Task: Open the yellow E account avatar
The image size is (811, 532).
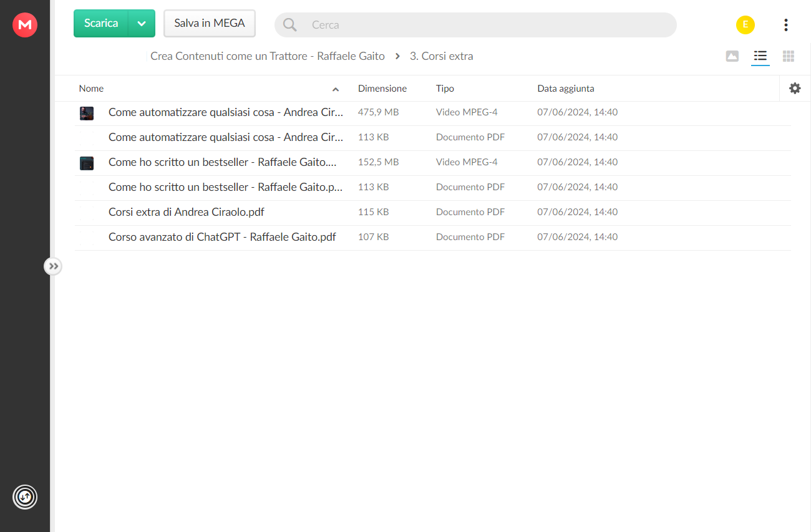Action: [x=745, y=25]
